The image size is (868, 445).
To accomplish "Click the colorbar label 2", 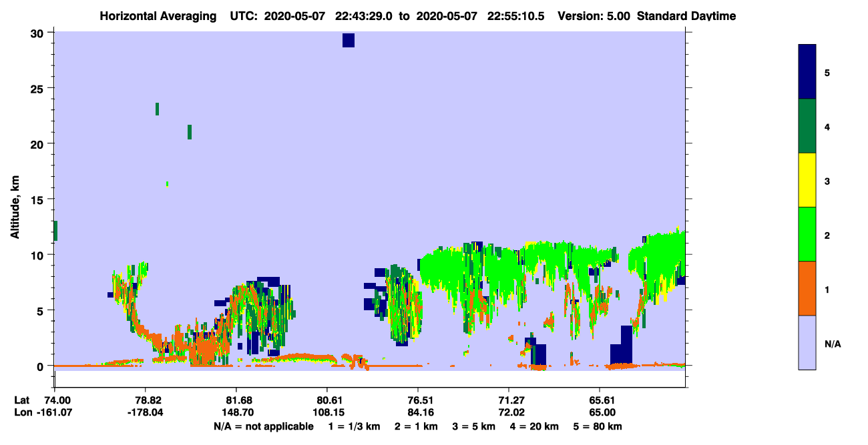I will point(827,236).
